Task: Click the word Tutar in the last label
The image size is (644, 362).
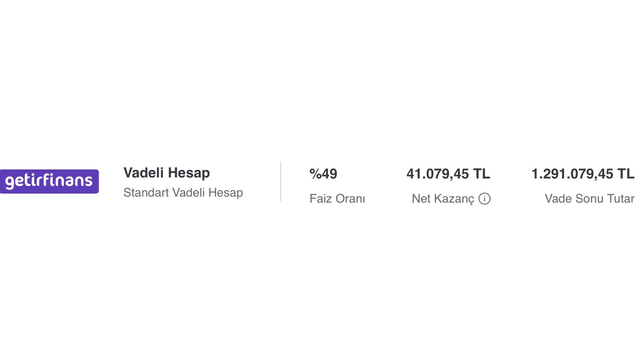Action: tap(621, 199)
